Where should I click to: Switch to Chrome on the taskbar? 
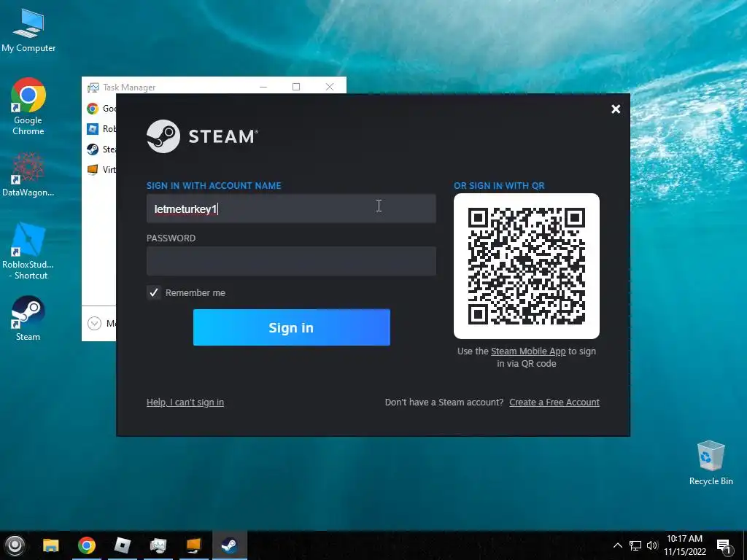point(87,545)
